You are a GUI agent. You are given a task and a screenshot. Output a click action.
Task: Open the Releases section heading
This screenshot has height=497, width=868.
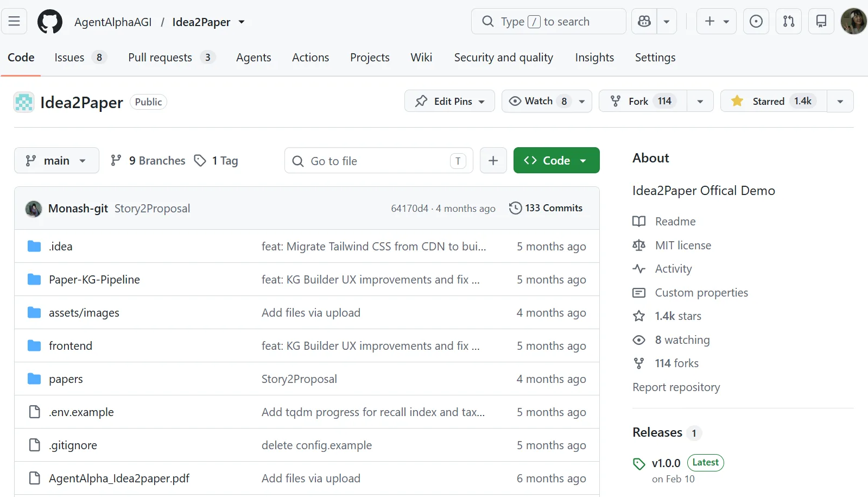click(x=657, y=432)
